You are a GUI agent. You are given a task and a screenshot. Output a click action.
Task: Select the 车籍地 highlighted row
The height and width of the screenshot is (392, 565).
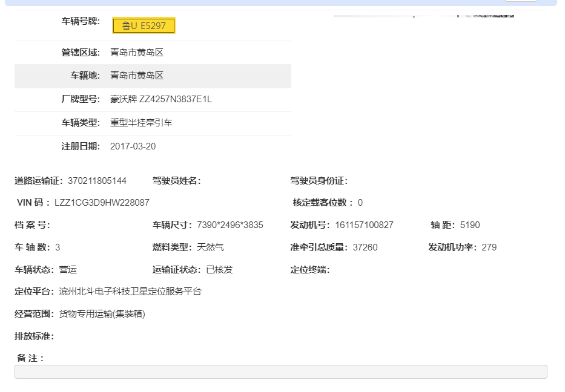point(153,76)
